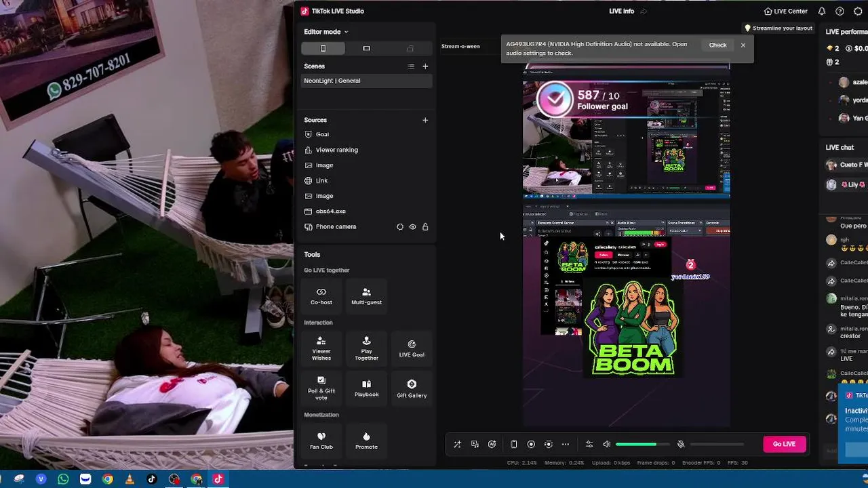Click Phone camera circular settings icon
The image size is (868, 488).
click(399, 227)
